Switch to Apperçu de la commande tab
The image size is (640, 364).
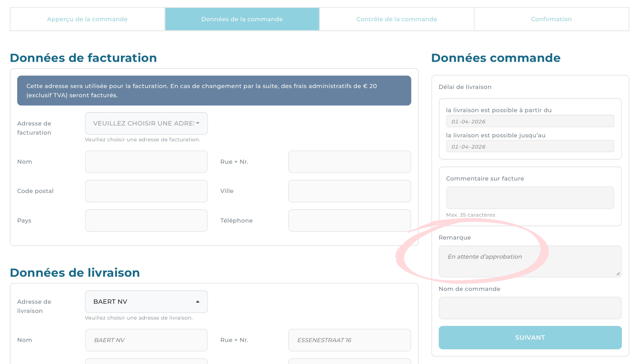87,19
